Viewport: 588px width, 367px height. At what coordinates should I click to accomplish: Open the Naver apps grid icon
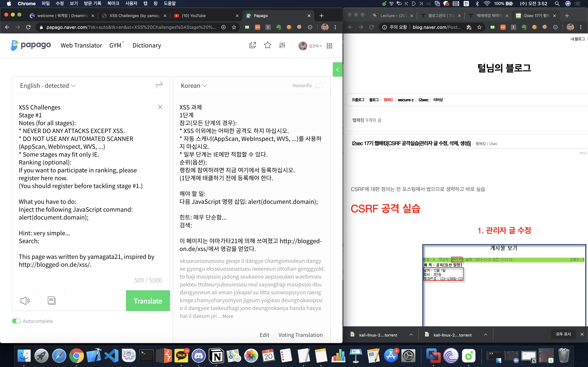tap(329, 46)
